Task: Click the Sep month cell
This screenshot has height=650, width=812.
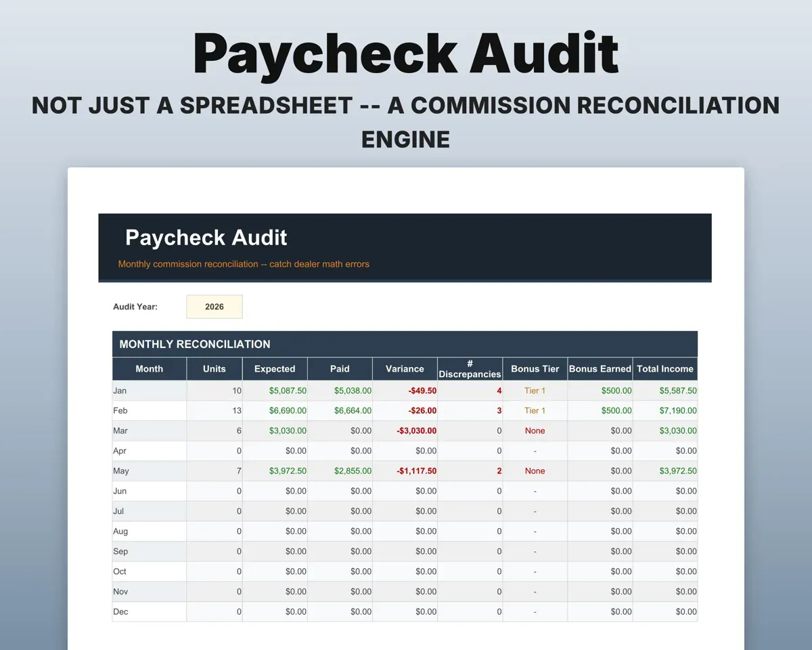Action: tap(150, 551)
